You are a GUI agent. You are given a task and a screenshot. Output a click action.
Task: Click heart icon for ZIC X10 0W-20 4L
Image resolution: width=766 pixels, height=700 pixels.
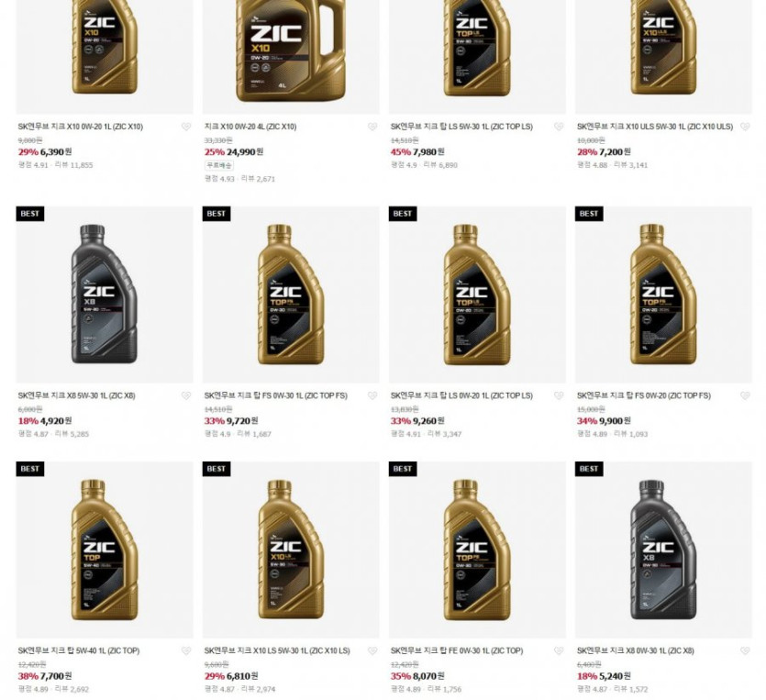pyautogui.click(x=372, y=128)
